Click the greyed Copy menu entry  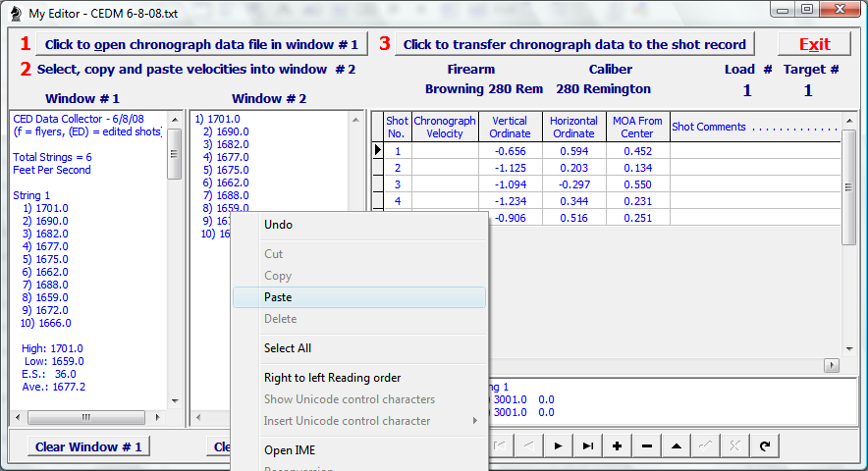coord(359,276)
